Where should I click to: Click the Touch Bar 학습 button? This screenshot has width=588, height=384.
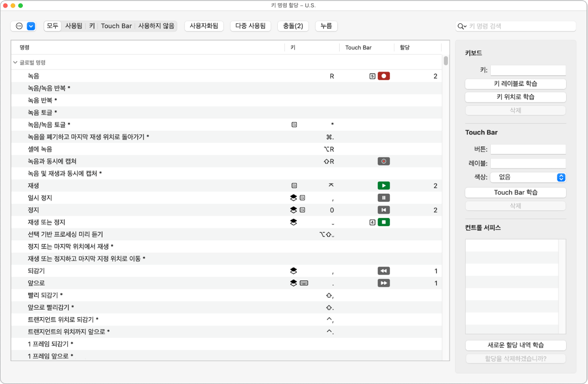pos(516,192)
